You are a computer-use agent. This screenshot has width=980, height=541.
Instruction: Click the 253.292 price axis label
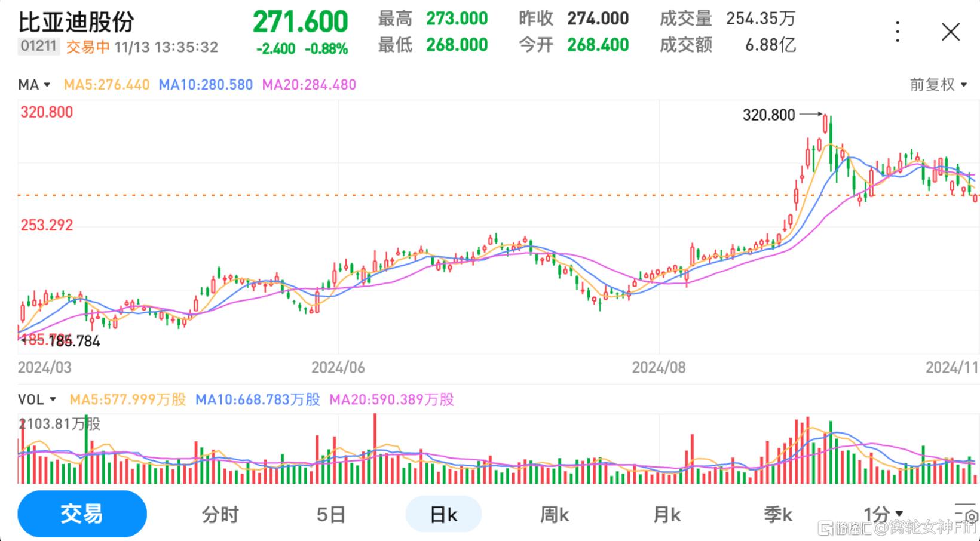pos(47,225)
